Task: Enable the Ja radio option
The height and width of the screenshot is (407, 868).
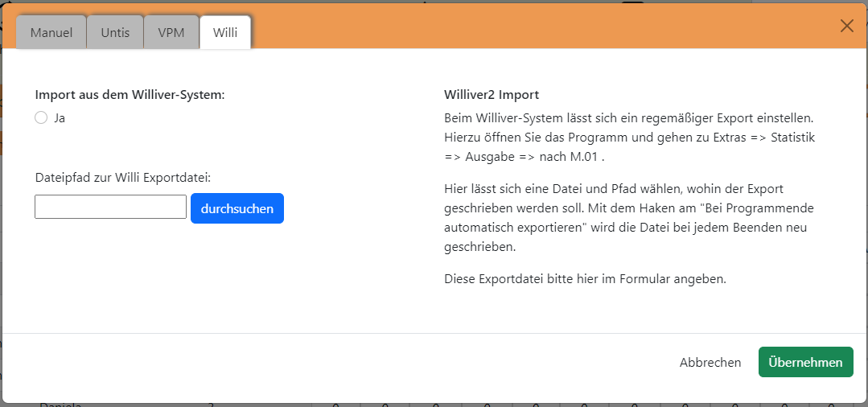Action: tap(41, 118)
